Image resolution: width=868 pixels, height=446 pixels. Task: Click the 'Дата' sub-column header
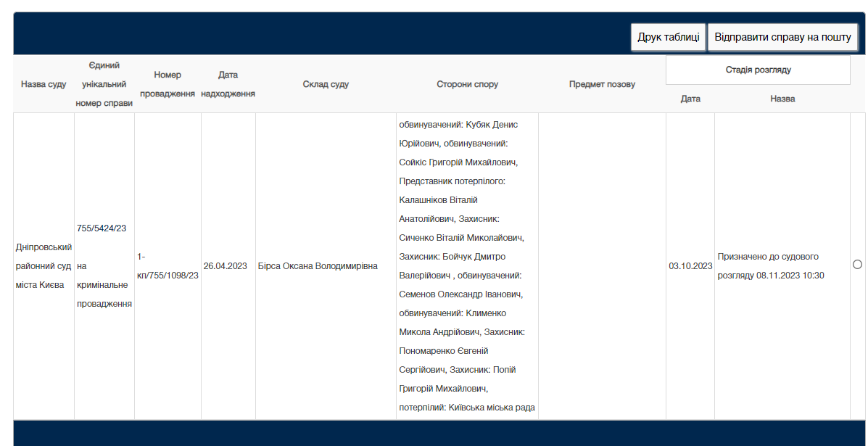(x=690, y=99)
